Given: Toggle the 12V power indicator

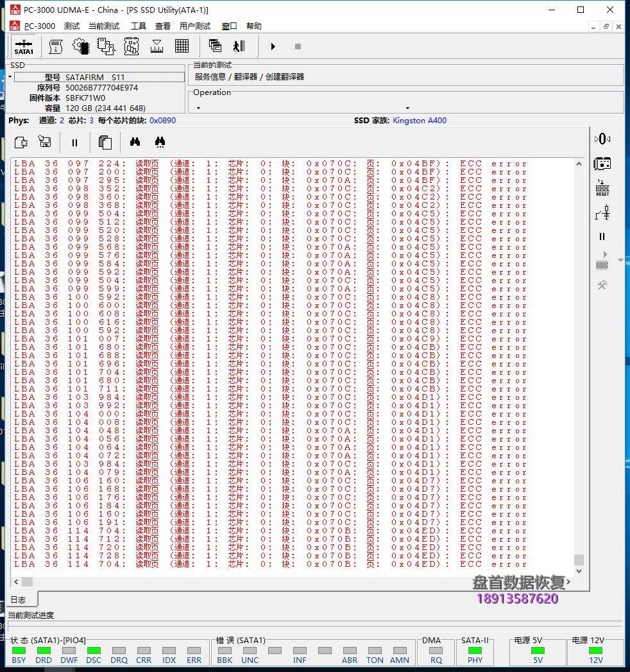Looking at the screenshot, I should 595,650.
